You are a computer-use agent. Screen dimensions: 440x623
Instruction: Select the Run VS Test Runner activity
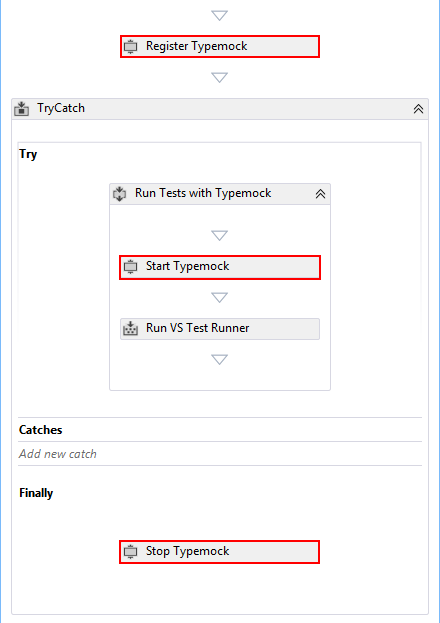click(x=220, y=329)
